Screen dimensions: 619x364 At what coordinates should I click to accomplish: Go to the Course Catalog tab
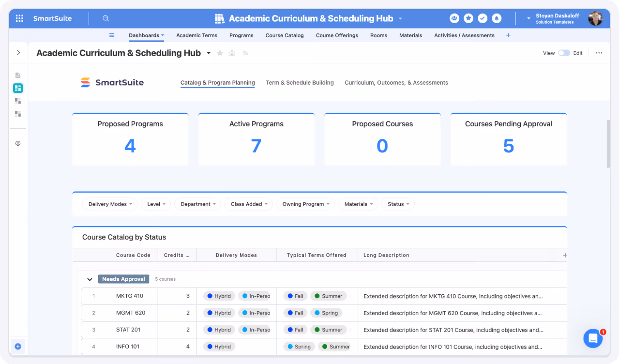[284, 35]
